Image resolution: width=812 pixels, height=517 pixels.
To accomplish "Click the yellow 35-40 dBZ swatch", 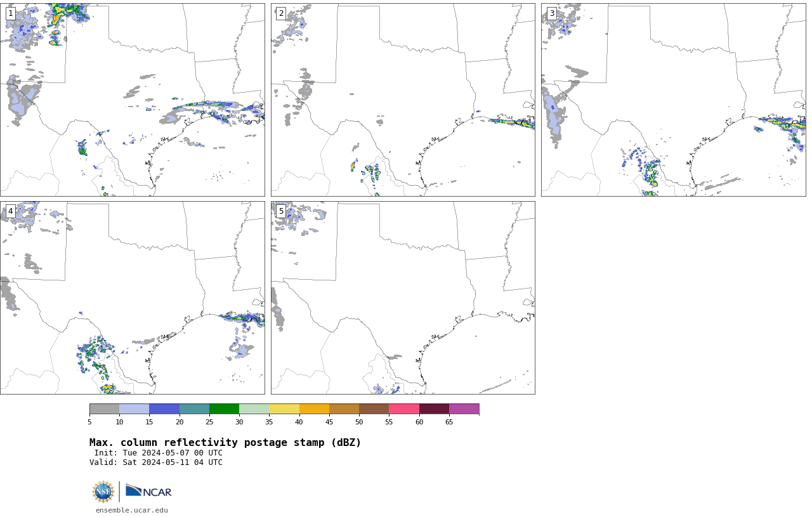I will click(x=284, y=409).
